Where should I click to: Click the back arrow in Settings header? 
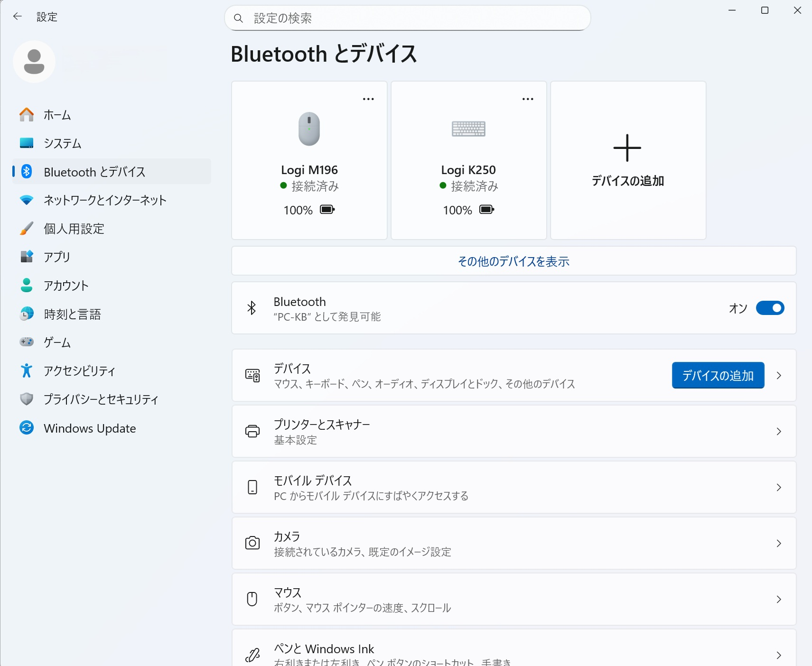18,17
